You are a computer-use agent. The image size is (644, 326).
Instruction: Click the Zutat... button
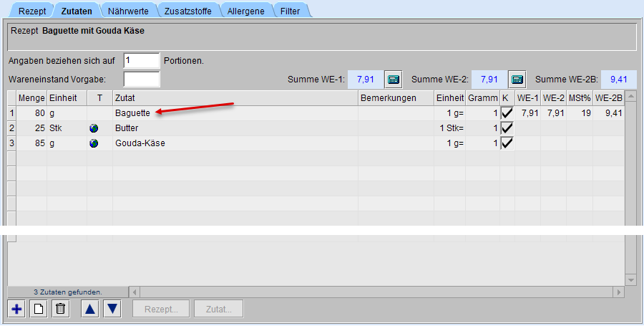(x=218, y=309)
